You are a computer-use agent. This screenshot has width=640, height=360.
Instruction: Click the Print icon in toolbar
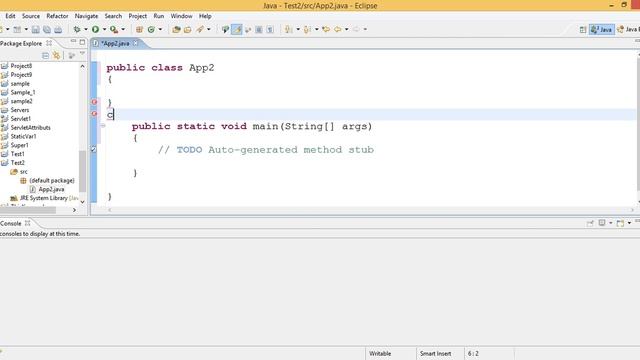pyautogui.click(x=58, y=29)
